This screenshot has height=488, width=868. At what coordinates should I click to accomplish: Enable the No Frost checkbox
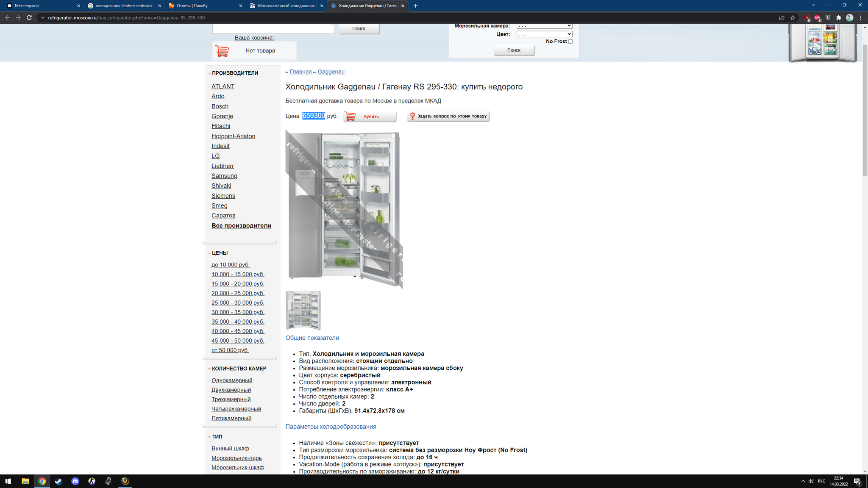tap(570, 42)
